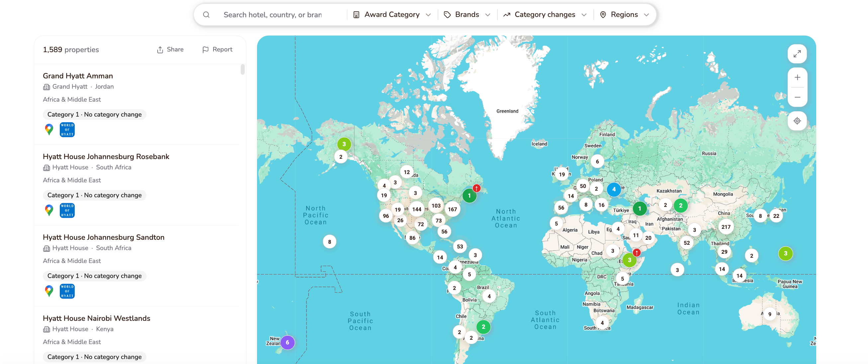
Task: Select the 56 cluster over Spain
Action: point(561,208)
